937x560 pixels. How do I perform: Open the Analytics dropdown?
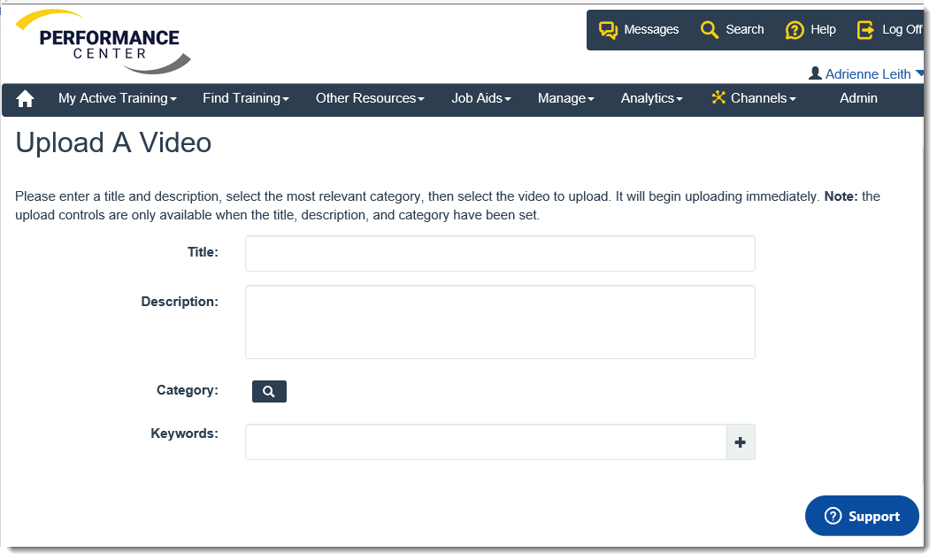(x=651, y=98)
